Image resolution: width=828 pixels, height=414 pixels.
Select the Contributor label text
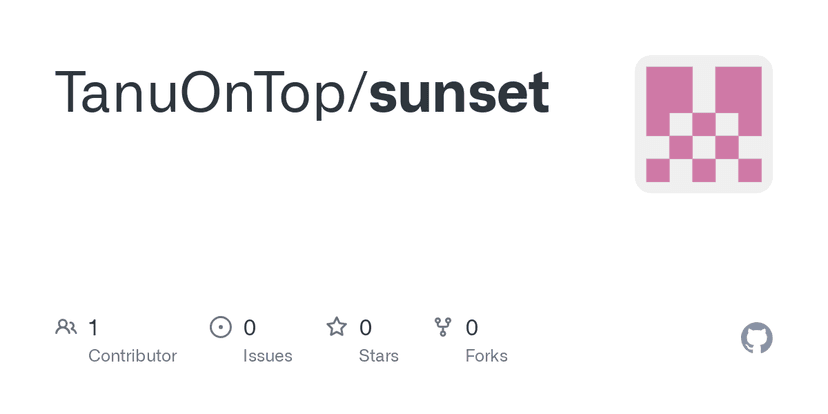click(132, 356)
